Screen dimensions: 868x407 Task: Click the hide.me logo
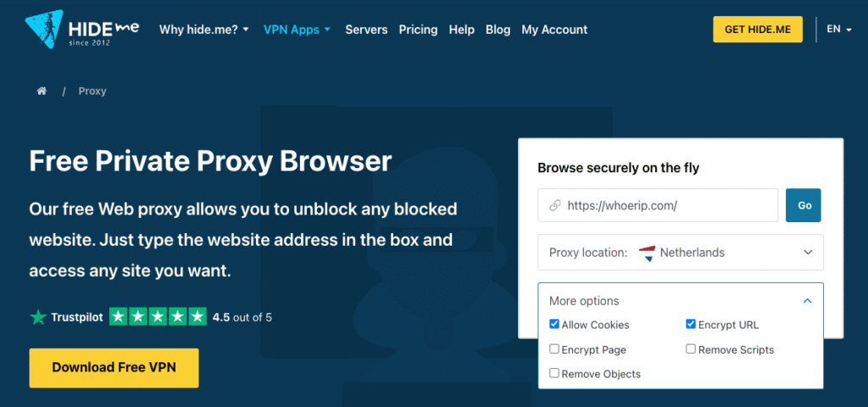(82, 30)
